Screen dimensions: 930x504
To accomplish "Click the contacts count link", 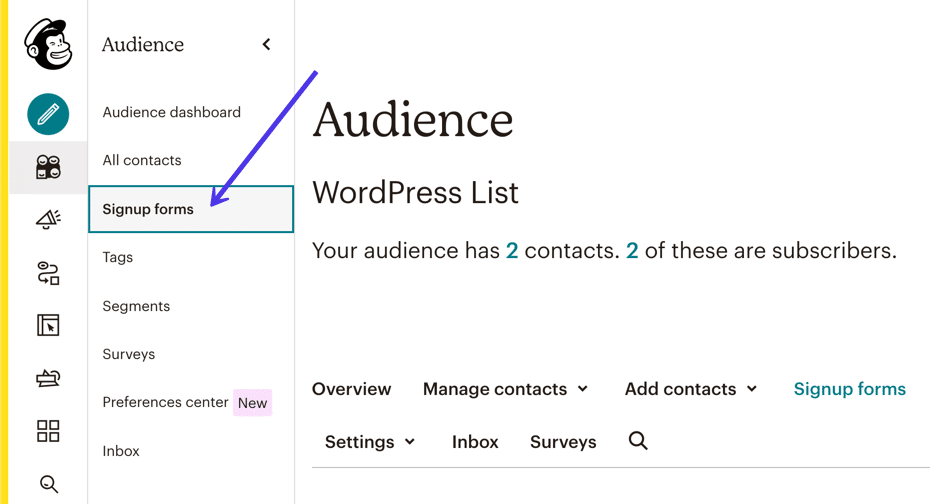I will pyautogui.click(x=512, y=251).
